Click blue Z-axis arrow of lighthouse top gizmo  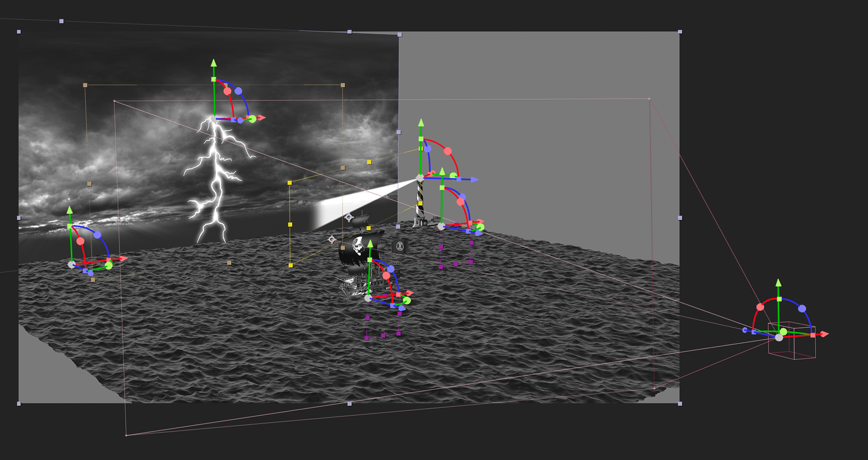point(474,180)
